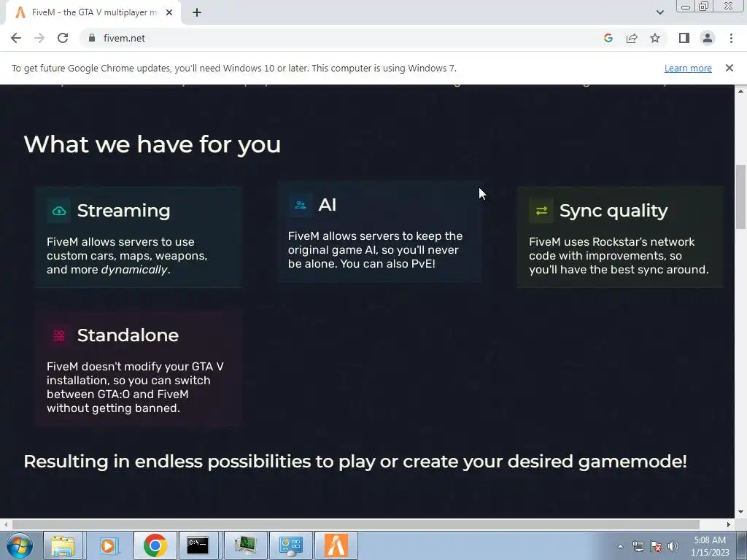Focus the fivem.net address bar
Viewport: 747px width, 560px height.
[x=333, y=38]
